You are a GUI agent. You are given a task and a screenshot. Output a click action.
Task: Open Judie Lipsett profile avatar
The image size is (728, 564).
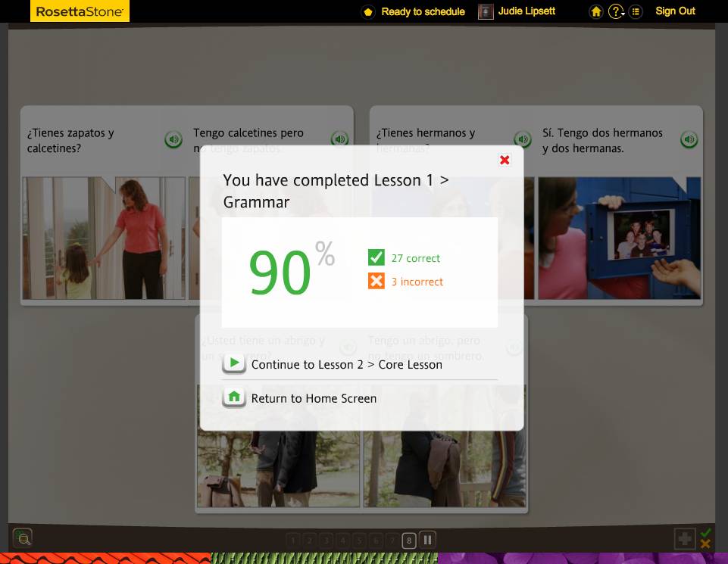point(486,11)
